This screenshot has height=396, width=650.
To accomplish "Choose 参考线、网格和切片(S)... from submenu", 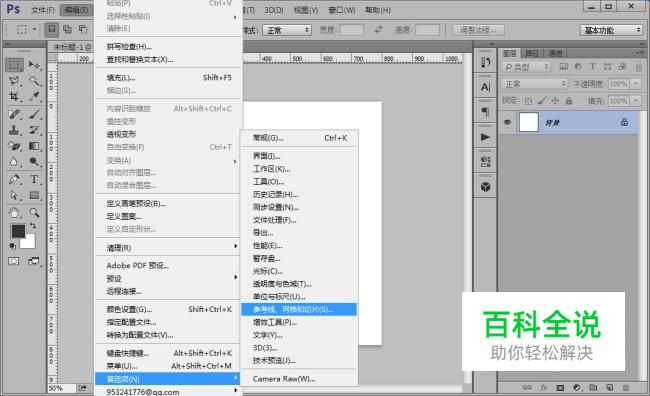I will [299, 309].
